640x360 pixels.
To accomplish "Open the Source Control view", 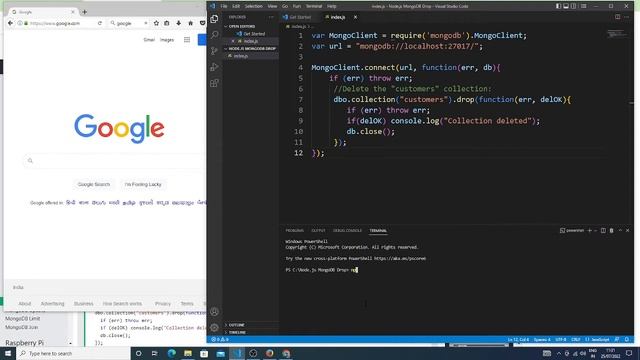I will (x=214, y=51).
